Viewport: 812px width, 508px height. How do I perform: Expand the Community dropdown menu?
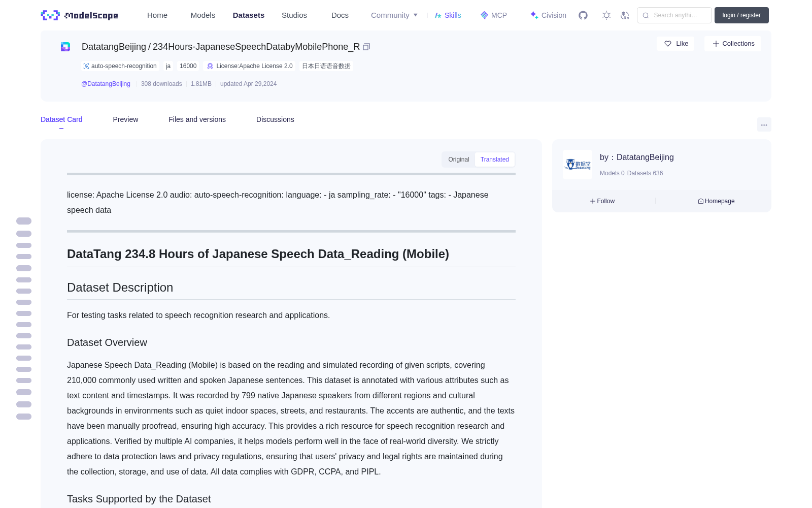(394, 15)
